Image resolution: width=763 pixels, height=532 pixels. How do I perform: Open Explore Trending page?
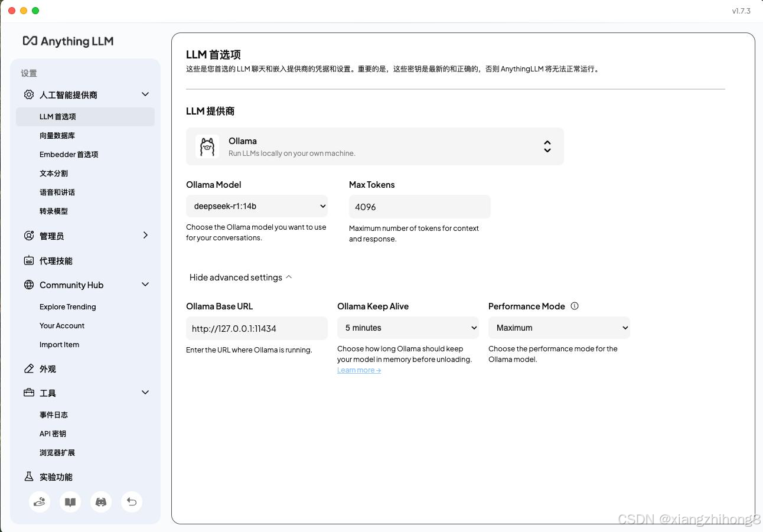(x=68, y=307)
